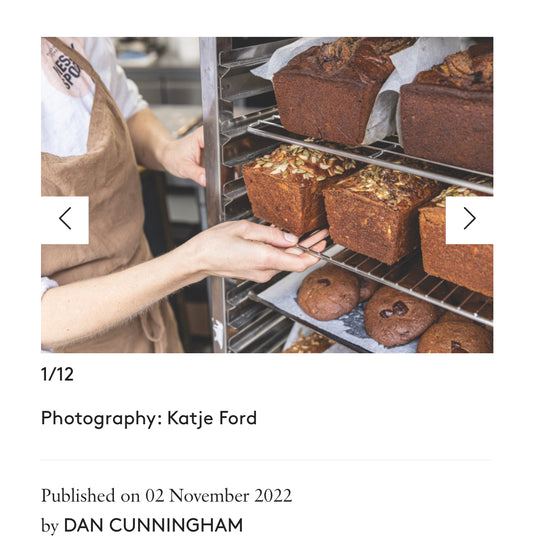Click the bakery gallery image

pos(267,195)
